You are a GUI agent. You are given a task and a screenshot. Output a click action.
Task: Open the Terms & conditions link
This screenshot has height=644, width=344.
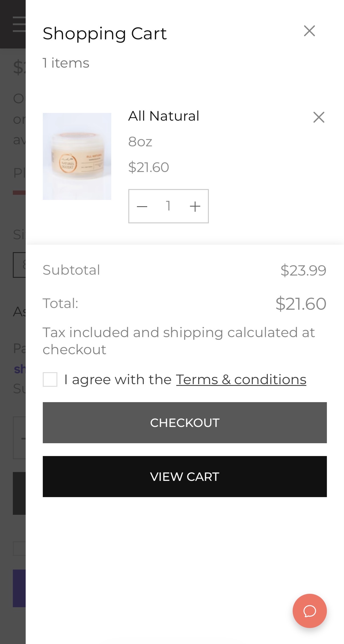241,379
